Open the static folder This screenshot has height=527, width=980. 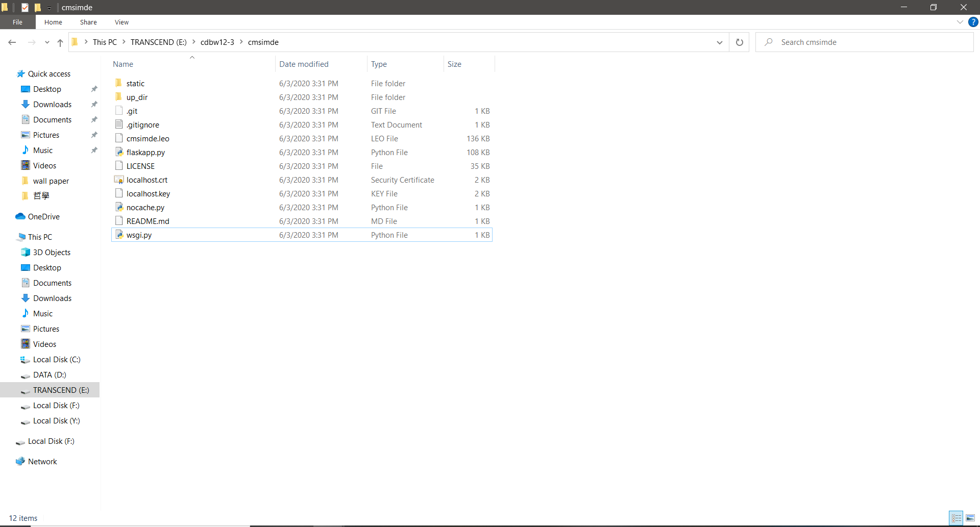135,84
